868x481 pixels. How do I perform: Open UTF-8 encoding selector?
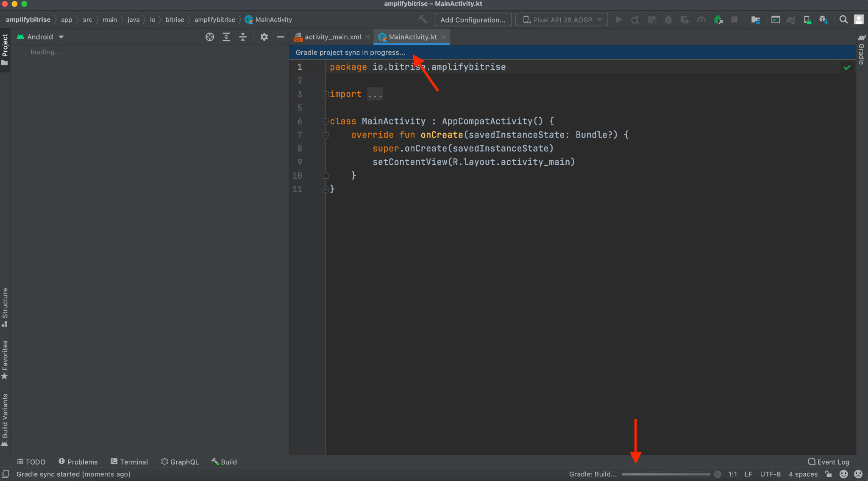click(x=770, y=474)
